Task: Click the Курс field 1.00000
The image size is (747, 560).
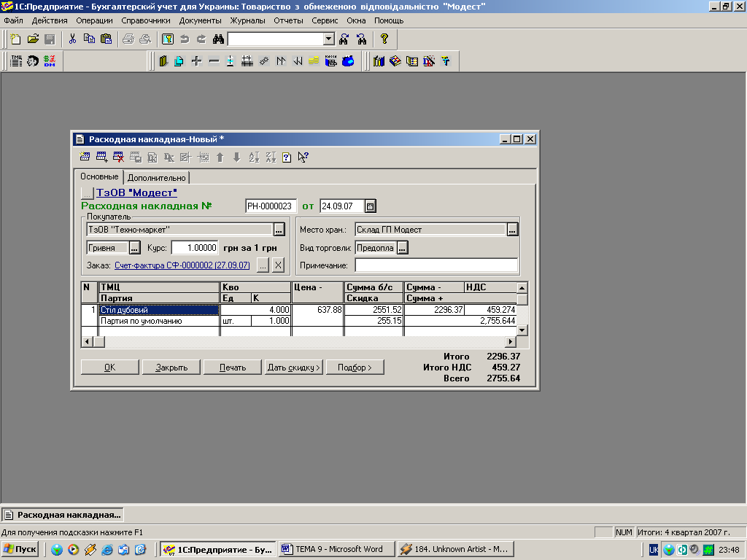Action: [195, 248]
